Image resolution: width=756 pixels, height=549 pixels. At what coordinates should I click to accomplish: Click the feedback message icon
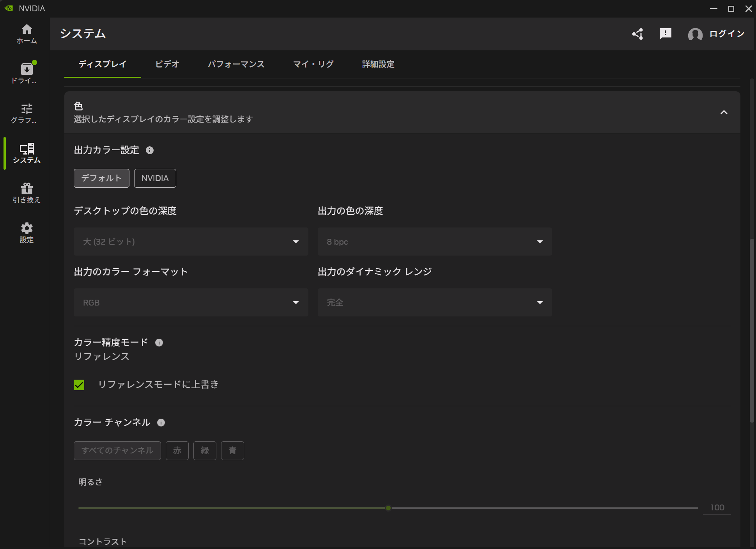665,34
